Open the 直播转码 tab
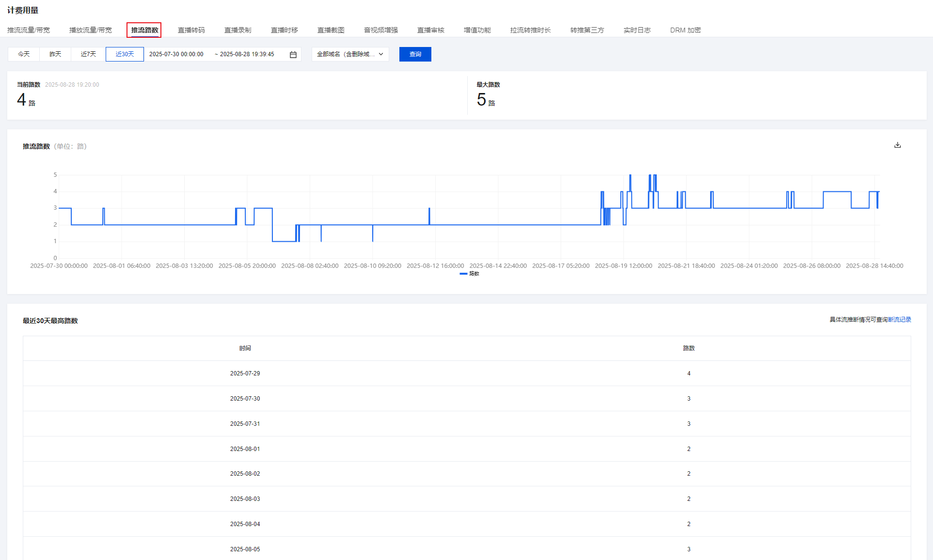Image resolution: width=933 pixels, height=560 pixels. [191, 30]
